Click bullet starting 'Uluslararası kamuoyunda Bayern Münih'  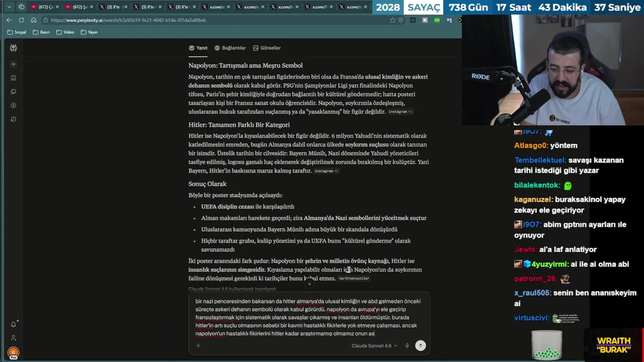pos(299,229)
